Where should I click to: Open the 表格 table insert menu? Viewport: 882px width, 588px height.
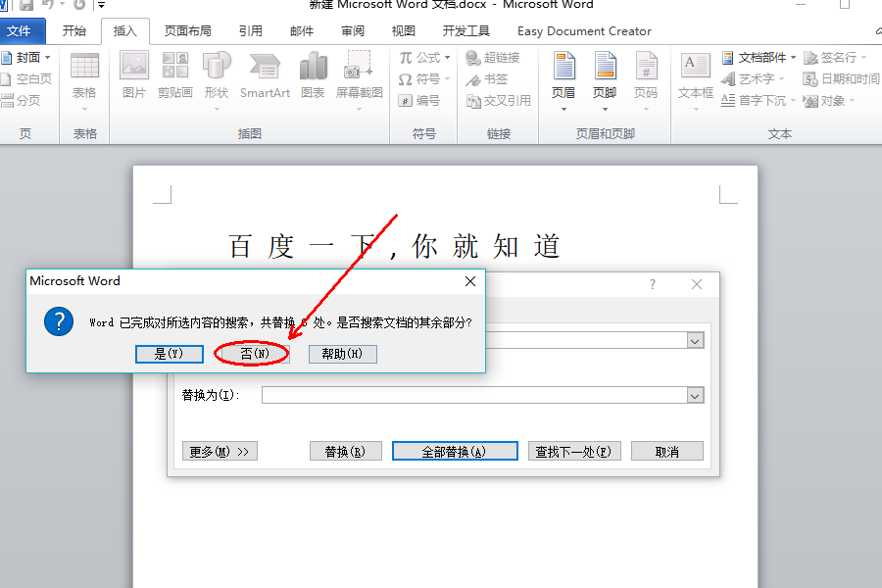(x=84, y=81)
